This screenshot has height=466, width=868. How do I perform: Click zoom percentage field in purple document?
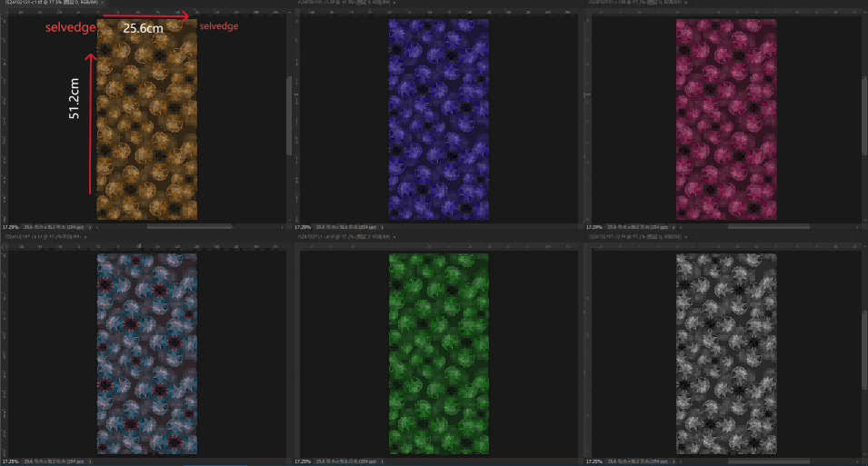(x=304, y=225)
